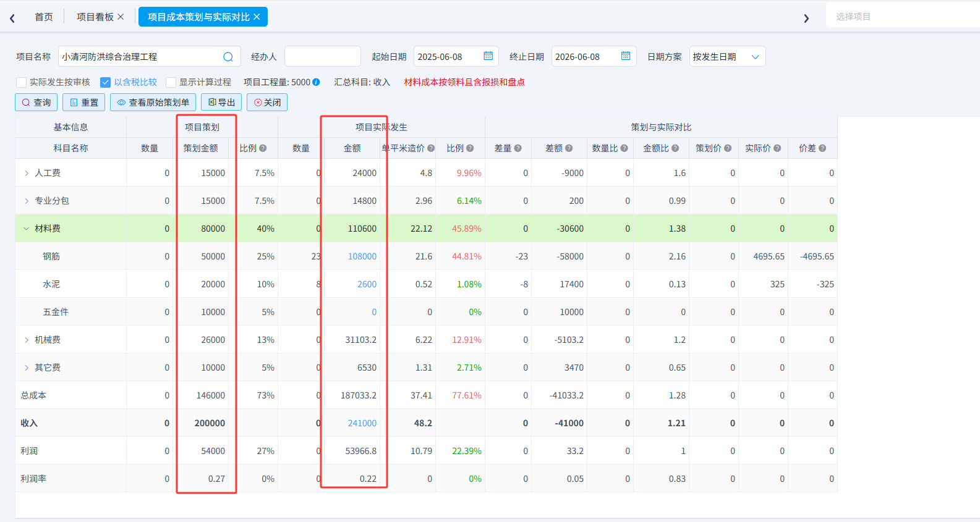
Task: Click help icon next to 差额 header
Action: [x=569, y=148]
